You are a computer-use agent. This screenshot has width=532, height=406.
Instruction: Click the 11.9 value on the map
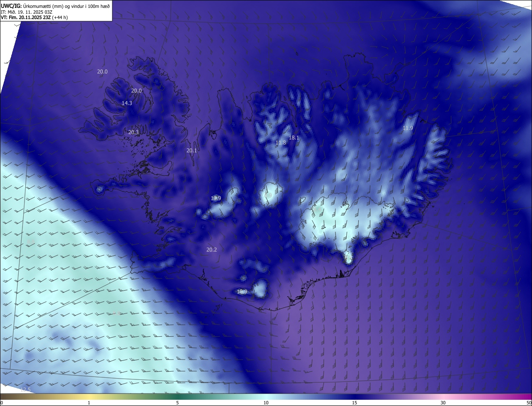click(408, 128)
